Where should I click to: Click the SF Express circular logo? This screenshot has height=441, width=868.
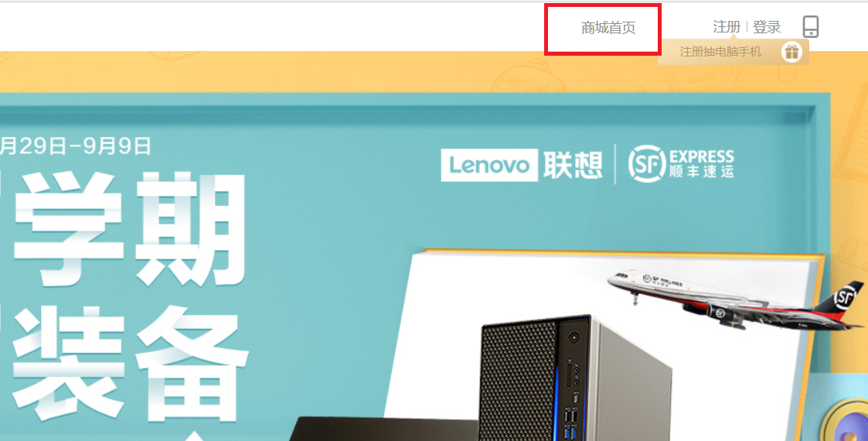(x=647, y=163)
